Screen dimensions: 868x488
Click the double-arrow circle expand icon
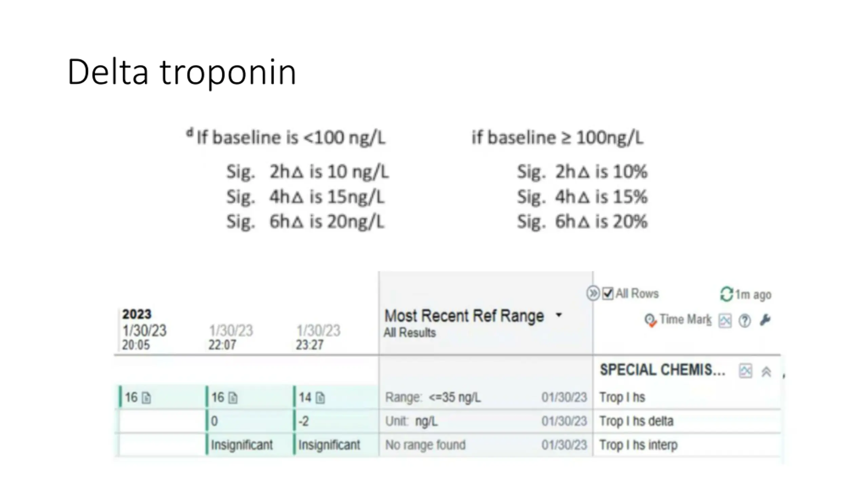click(x=593, y=293)
